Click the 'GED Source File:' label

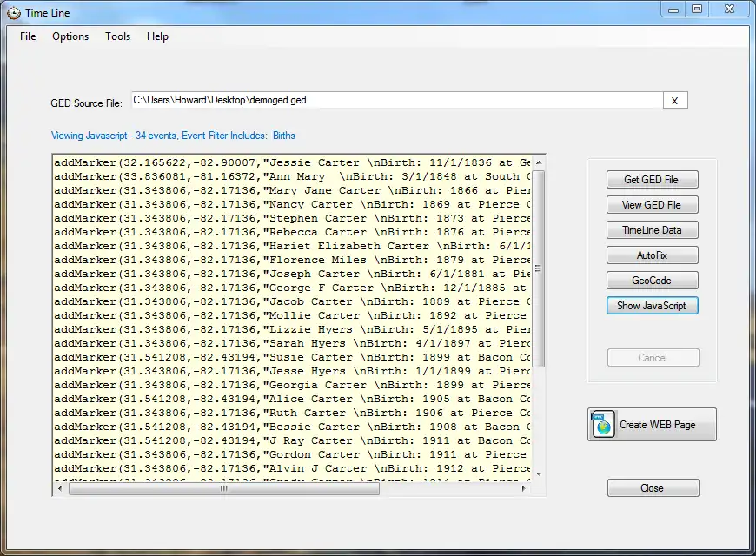[x=86, y=103]
